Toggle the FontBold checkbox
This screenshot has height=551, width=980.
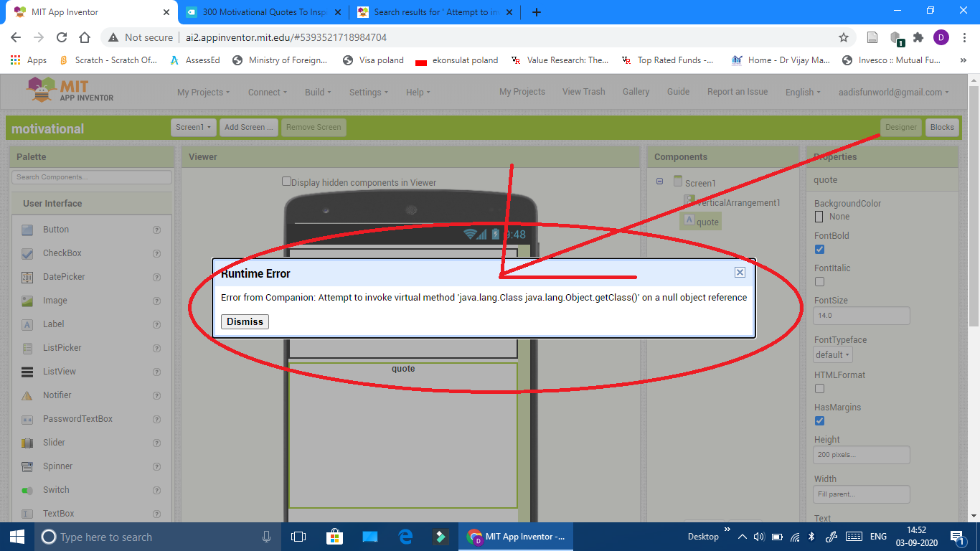pyautogui.click(x=820, y=249)
